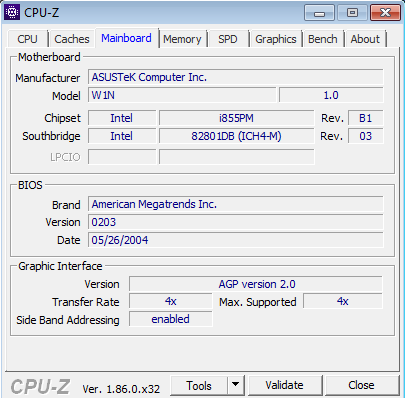Select AGP version 2.0 field
This screenshot has height=398, width=405.
tap(256, 284)
